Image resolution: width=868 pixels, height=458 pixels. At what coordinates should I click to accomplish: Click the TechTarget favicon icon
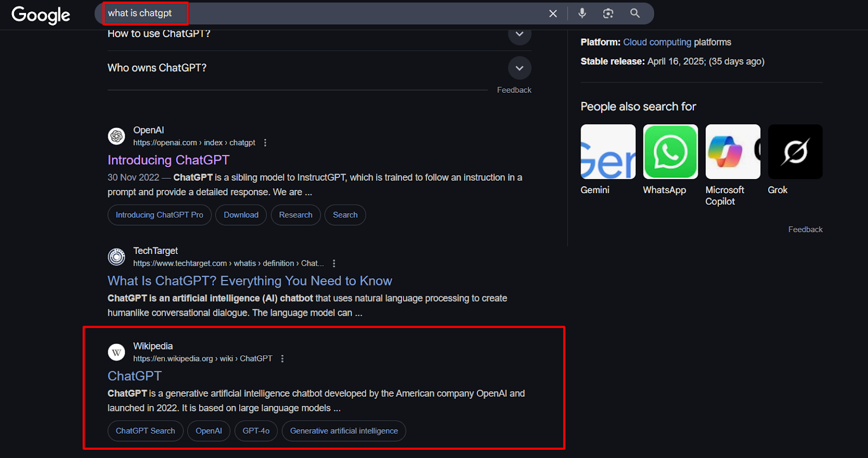click(x=117, y=257)
